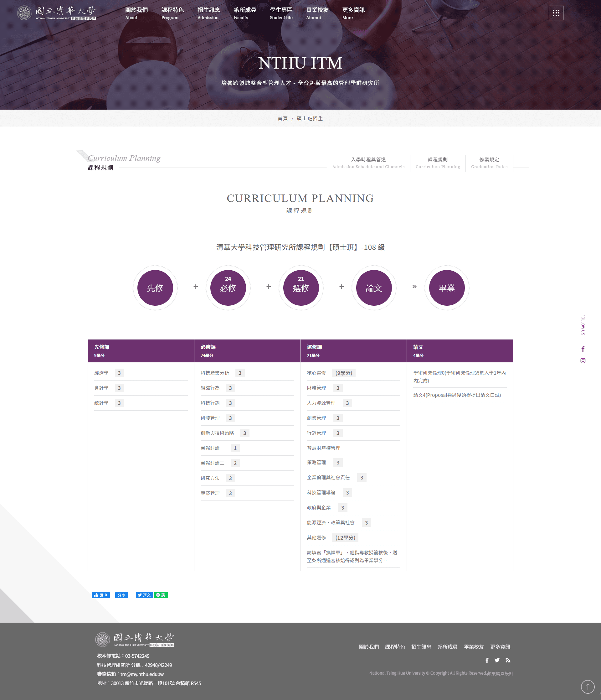The height and width of the screenshot is (700, 601).
Task: Click the 創新與技術策略 course row
Action: click(x=247, y=433)
